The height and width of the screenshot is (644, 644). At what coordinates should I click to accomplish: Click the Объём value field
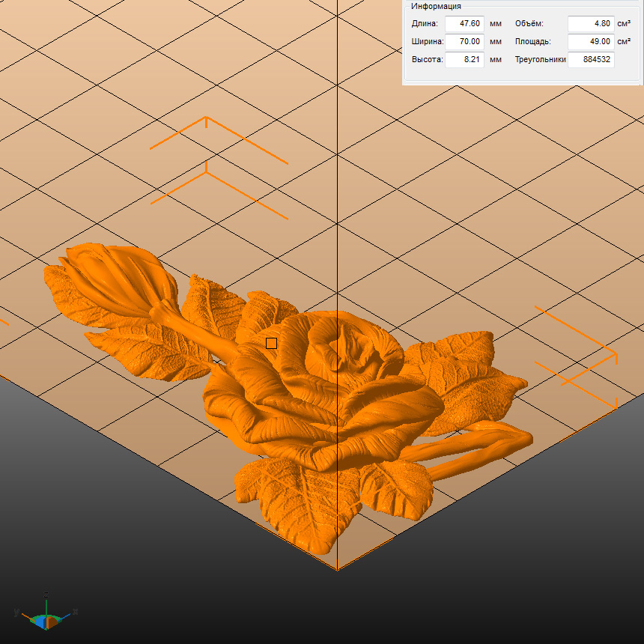point(590,24)
